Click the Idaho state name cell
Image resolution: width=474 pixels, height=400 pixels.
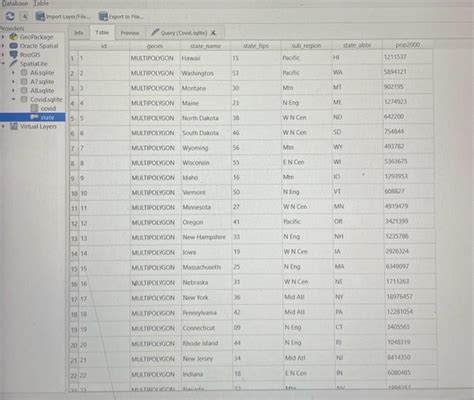(206, 178)
